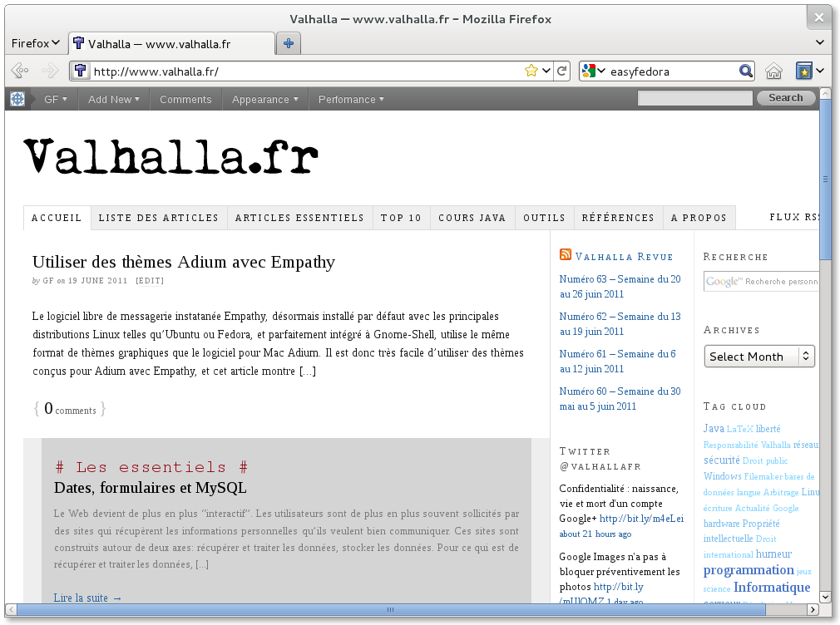
Task: Open the Outils navigation tab
Action: 544,218
